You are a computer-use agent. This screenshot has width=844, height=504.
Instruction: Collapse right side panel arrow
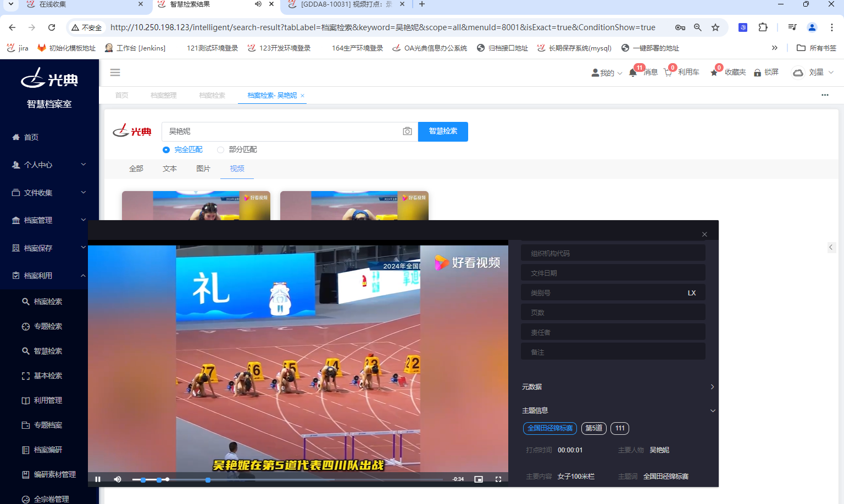tap(831, 247)
